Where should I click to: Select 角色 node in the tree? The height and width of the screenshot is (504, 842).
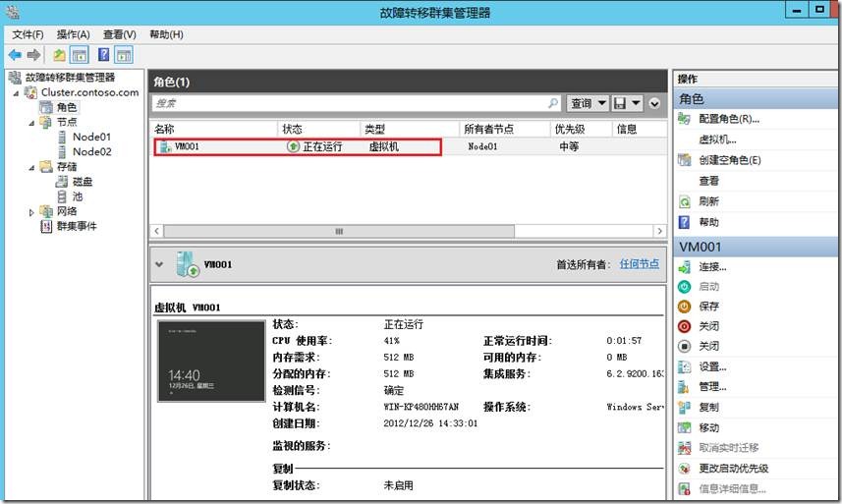coord(67,107)
